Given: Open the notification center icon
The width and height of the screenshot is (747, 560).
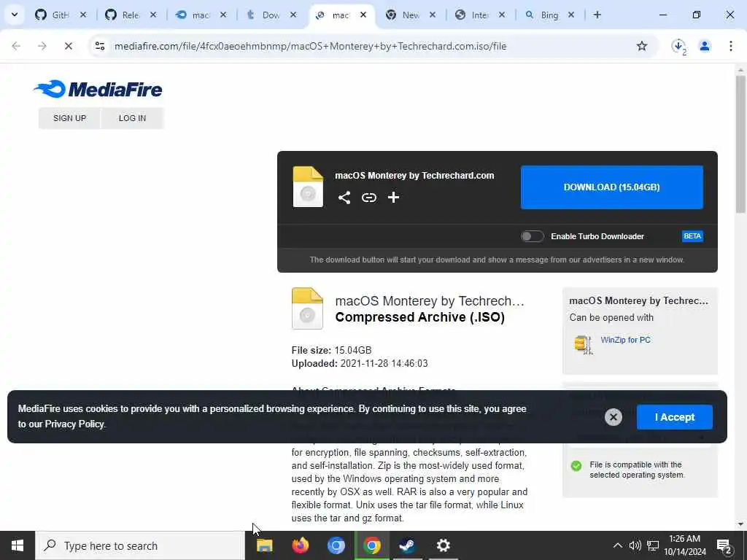Looking at the screenshot, I should pyautogui.click(x=724, y=545).
